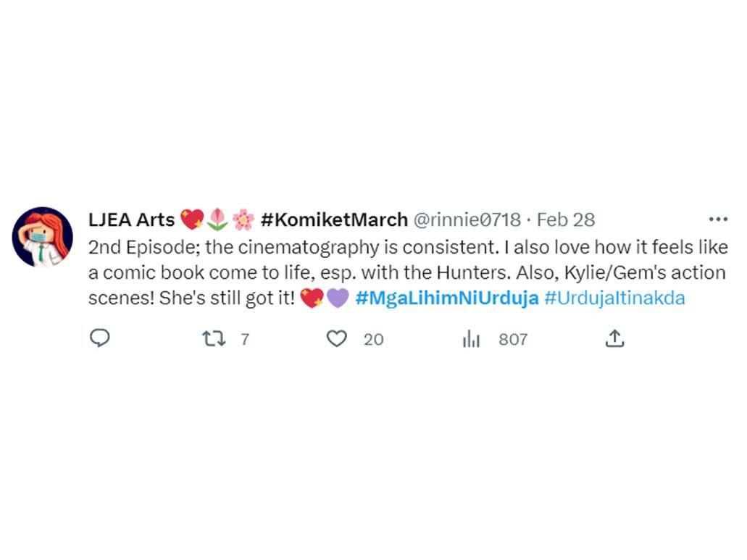Click the like count of 20

click(x=373, y=339)
